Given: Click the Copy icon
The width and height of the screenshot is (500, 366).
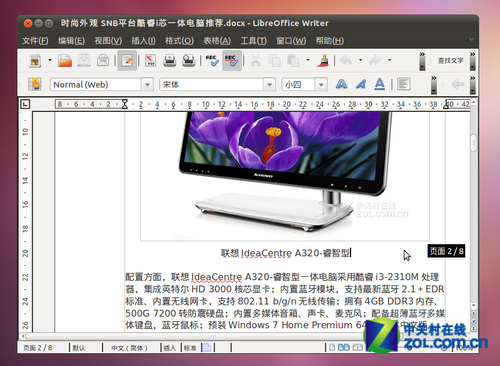Looking at the screenshot, I should pyautogui.click(x=275, y=61).
